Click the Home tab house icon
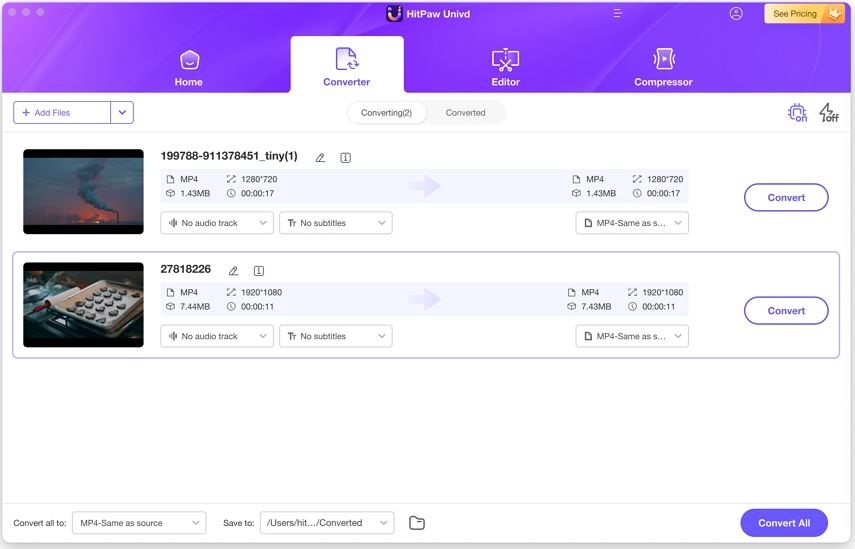 point(189,60)
